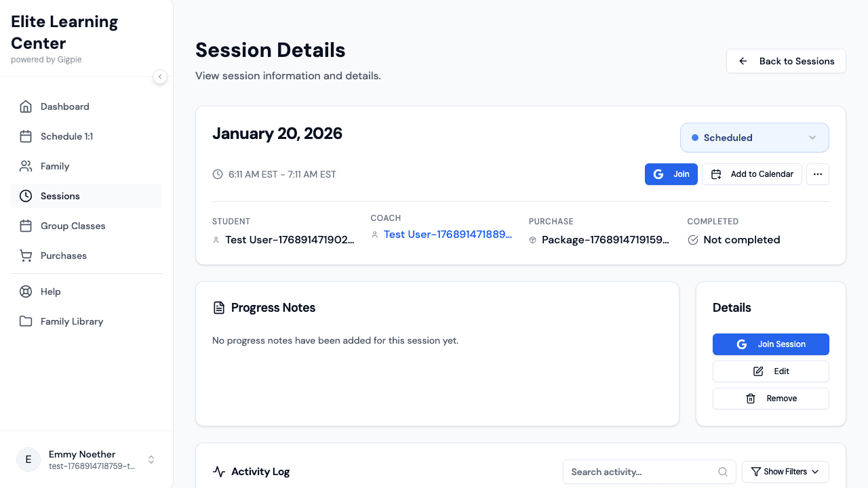
Task: Click the magnifier in the activity search box
Action: pos(723,472)
